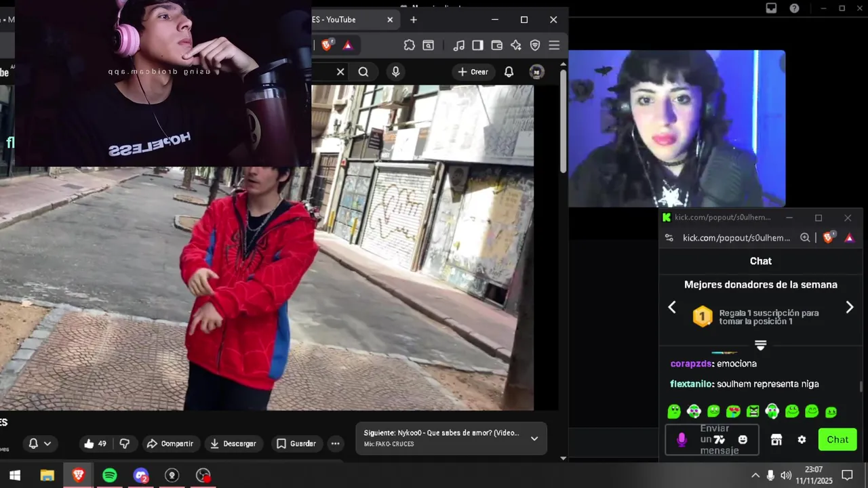Open Brave Leo AI sparkle icon
The image size is (868, 488).
[516, 45]
